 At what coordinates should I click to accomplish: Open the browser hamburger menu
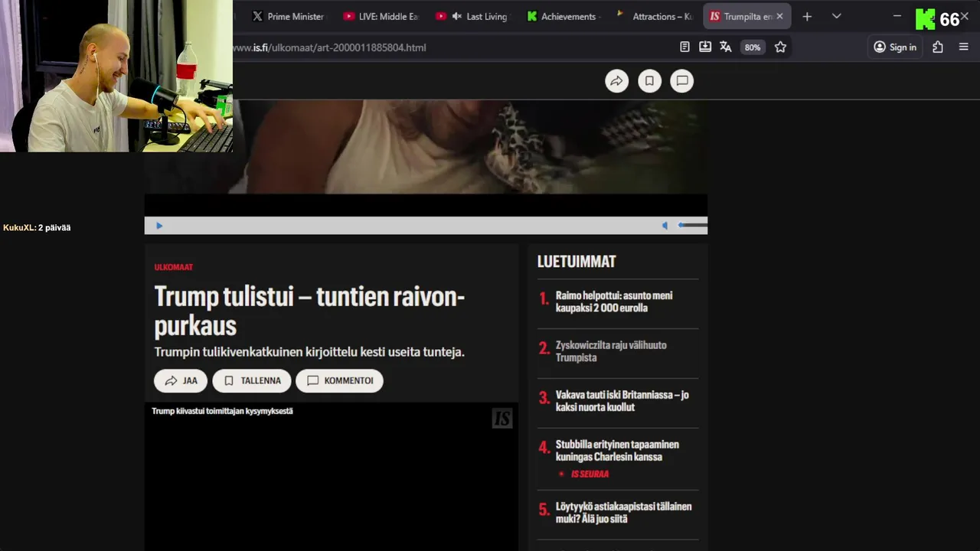pos(964,47)
